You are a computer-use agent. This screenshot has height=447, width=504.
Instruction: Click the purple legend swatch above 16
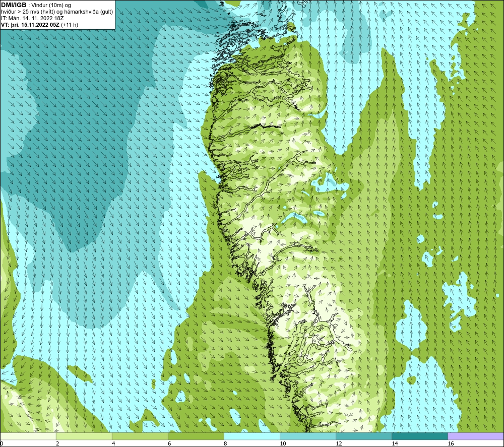[x=475, y=436]
